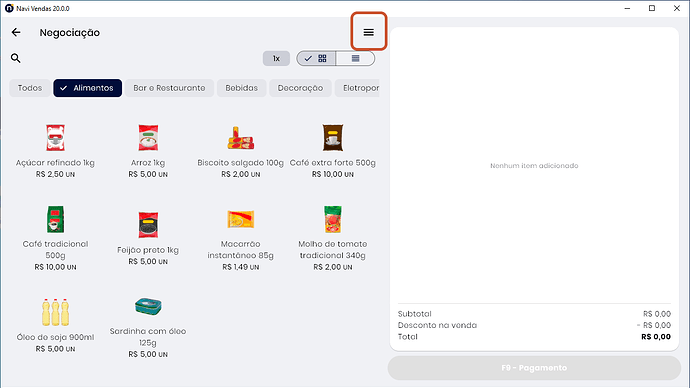
Task: Click the Negociação heading
Action: click(x=70, y=33)
